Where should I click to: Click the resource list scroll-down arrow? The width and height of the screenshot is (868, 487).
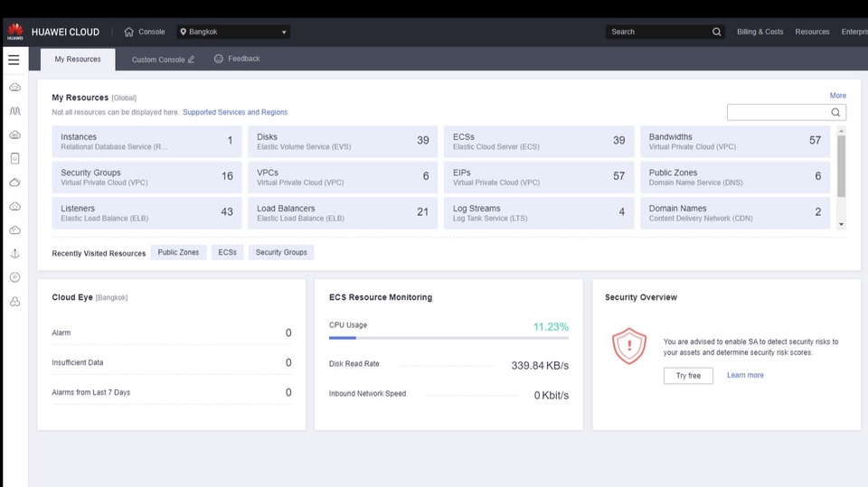(842, 224)
